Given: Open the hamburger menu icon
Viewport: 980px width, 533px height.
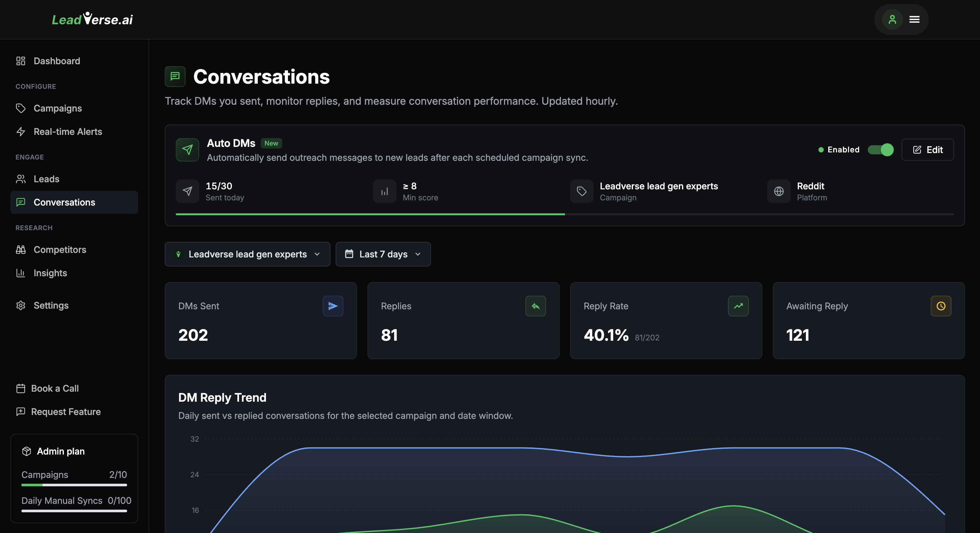Looking at the screenshot, I should (x=914, y=19).
